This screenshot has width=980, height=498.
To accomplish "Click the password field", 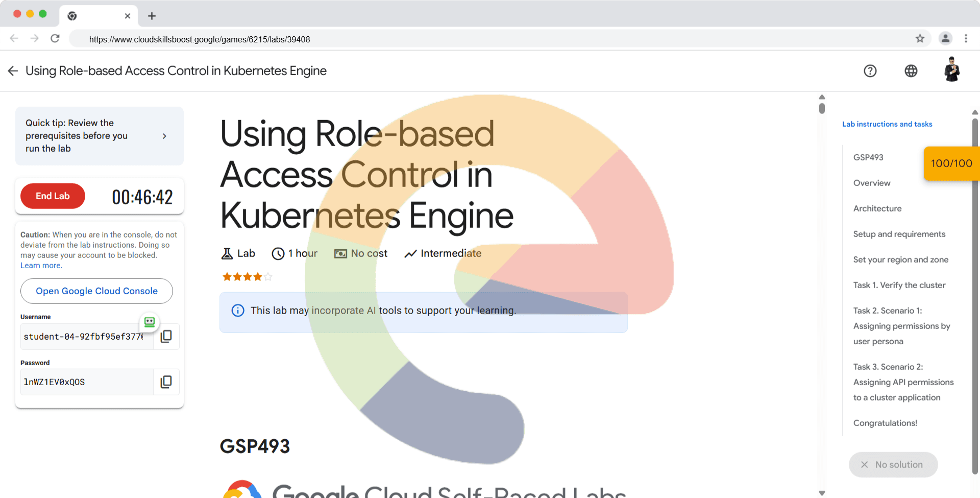I will coord(87,382).
